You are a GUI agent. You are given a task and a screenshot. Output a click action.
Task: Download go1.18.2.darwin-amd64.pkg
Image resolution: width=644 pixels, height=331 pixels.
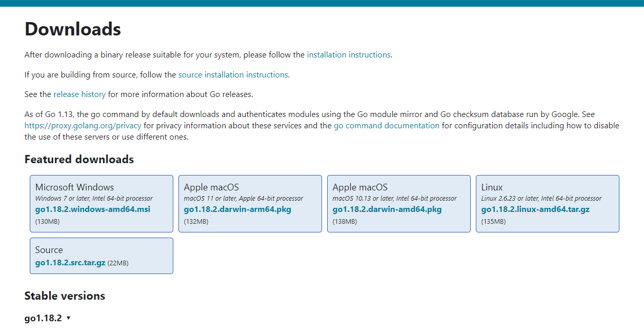(387, 209)
